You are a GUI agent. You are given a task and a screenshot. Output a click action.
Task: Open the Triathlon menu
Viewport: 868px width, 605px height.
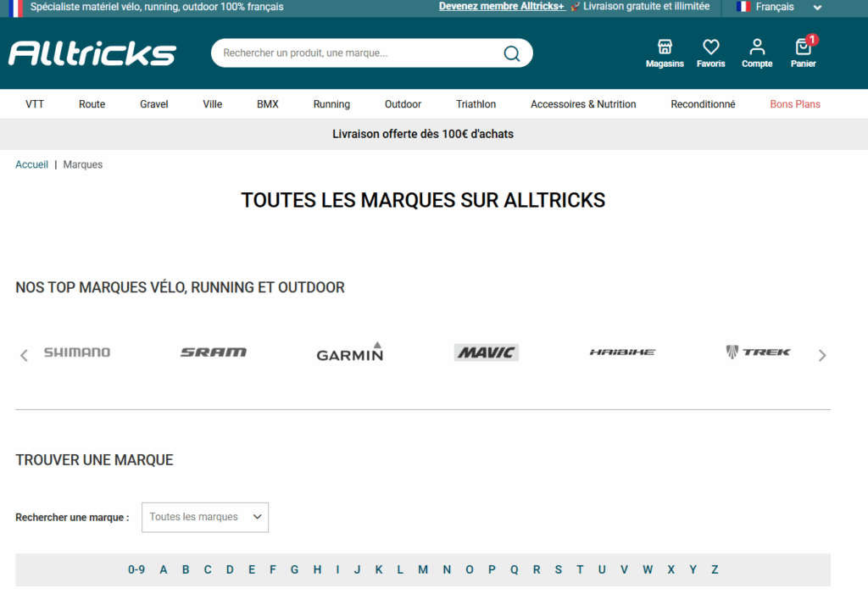pyautogui.click(x=476, y=104)
